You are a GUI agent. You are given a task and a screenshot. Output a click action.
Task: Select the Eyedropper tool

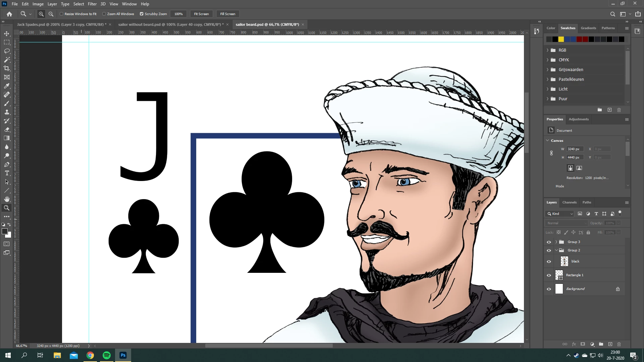pyautogui.click(x=7, y=86)
